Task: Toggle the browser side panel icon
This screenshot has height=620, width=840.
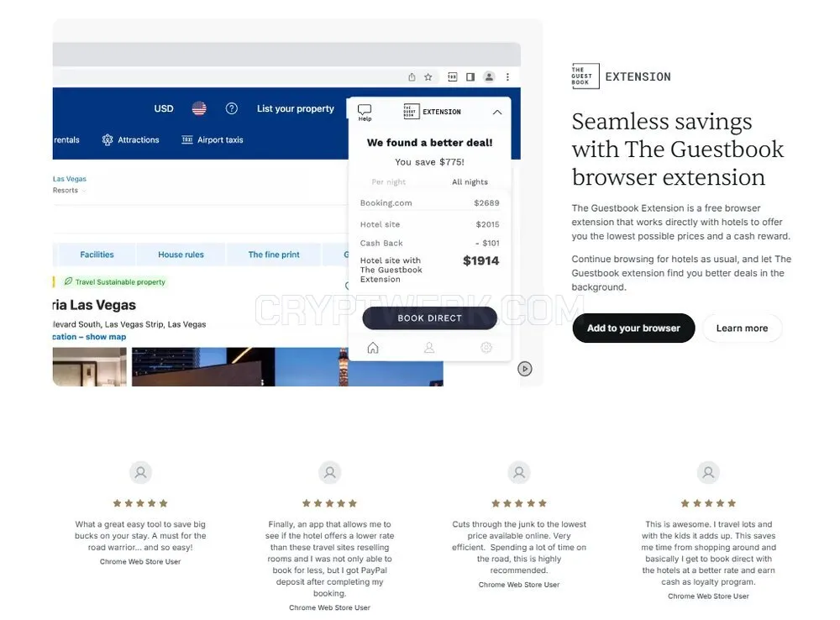Action: pyautogui.click(x=470, y=77)
